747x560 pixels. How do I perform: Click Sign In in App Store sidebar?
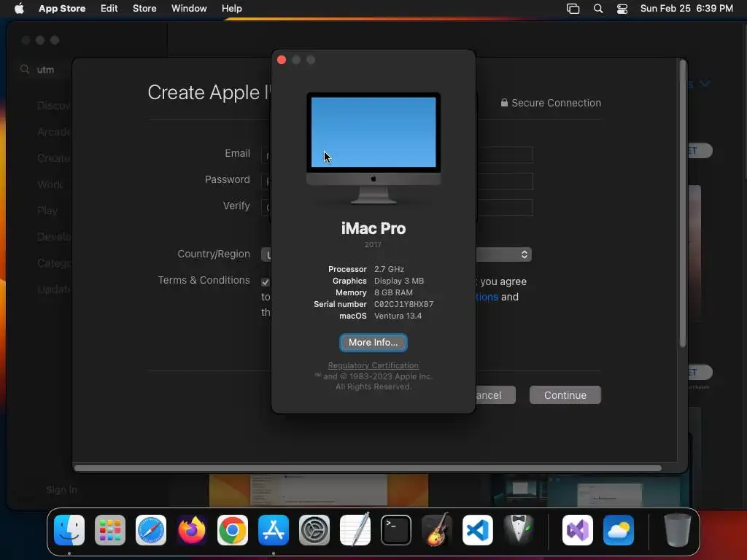coord(61,489)
